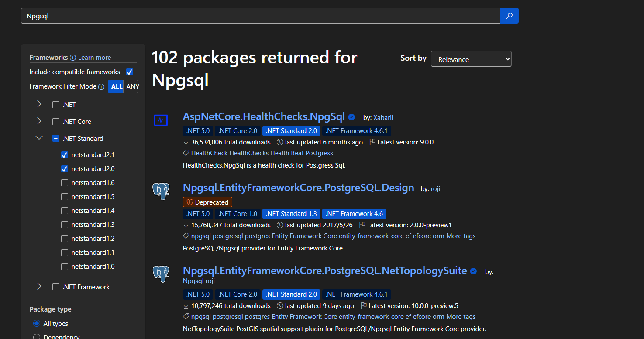The width and height of the screenshot is (644, 339).
Task: Click the author Xabaril link
Action: coord(383,117)
